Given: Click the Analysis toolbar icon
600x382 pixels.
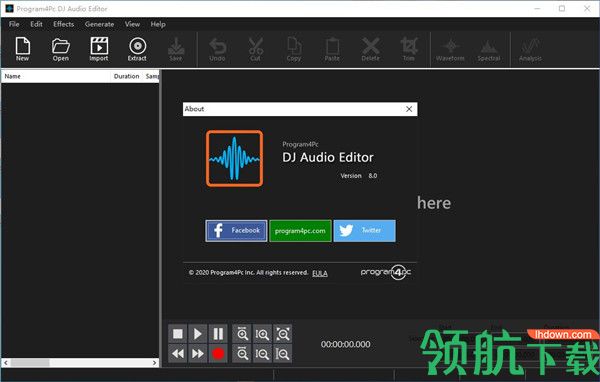Looking at the screenshot, I should coord(530,50).
